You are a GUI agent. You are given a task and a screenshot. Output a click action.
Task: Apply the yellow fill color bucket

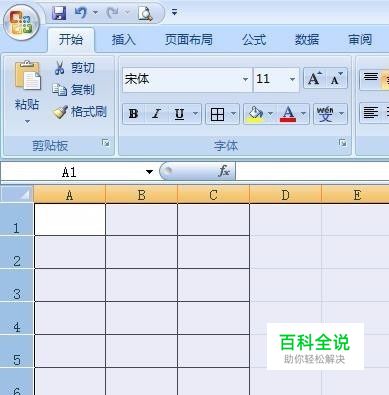(x=255, y=114)
